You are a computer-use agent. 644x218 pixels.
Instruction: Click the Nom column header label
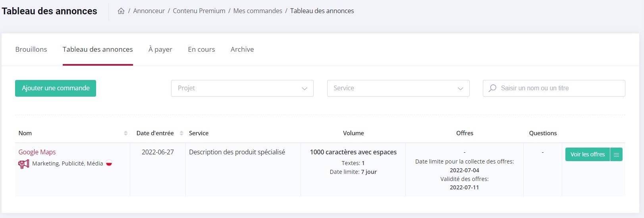[25, 133]
